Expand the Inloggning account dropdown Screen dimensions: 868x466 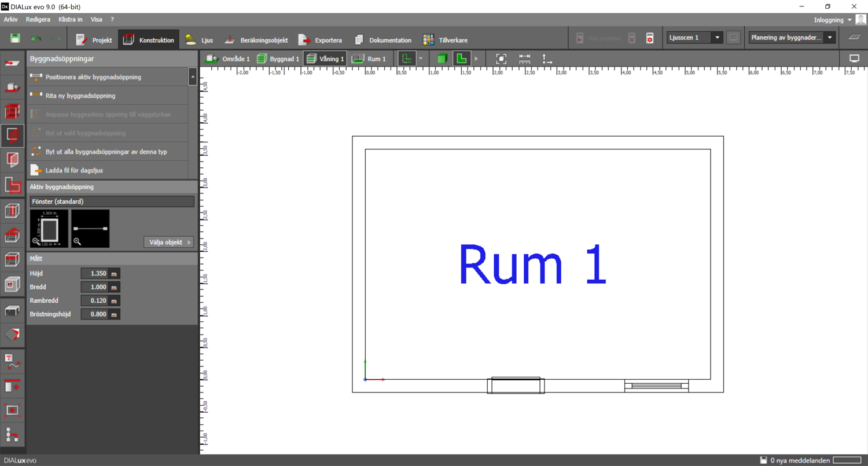click(833, 20)
